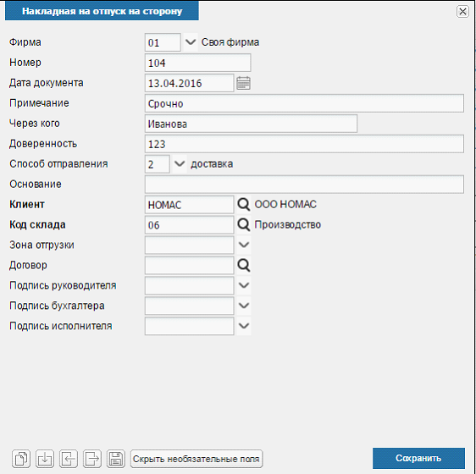Expand Подпись бухгалтера dropdown

pos(244,306)
